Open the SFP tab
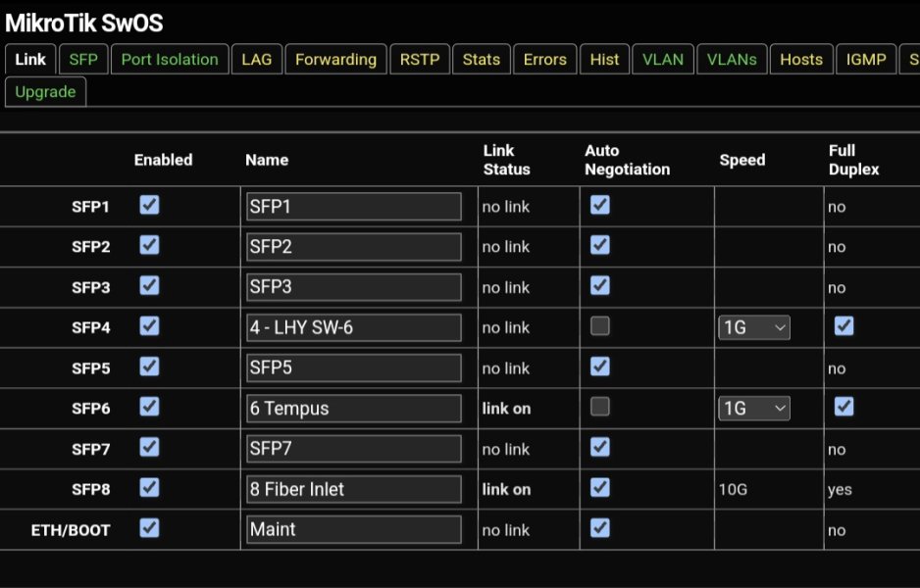920x588 pixels. (83, 60)
